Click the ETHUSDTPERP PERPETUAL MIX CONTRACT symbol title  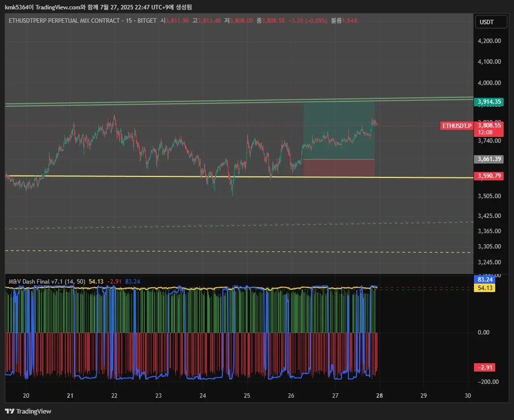pyautogui.click(x=64, y=21)
